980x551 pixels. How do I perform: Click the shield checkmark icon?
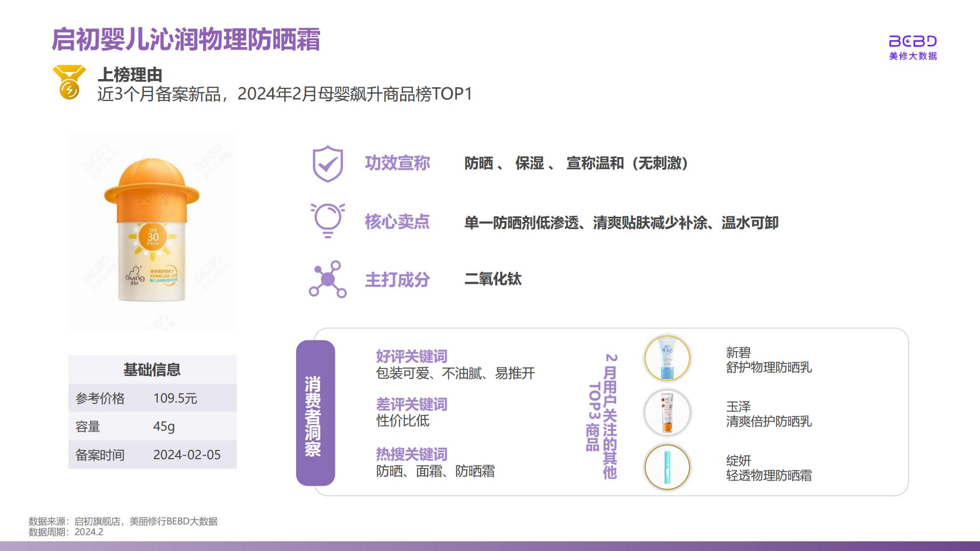(328, 164)
